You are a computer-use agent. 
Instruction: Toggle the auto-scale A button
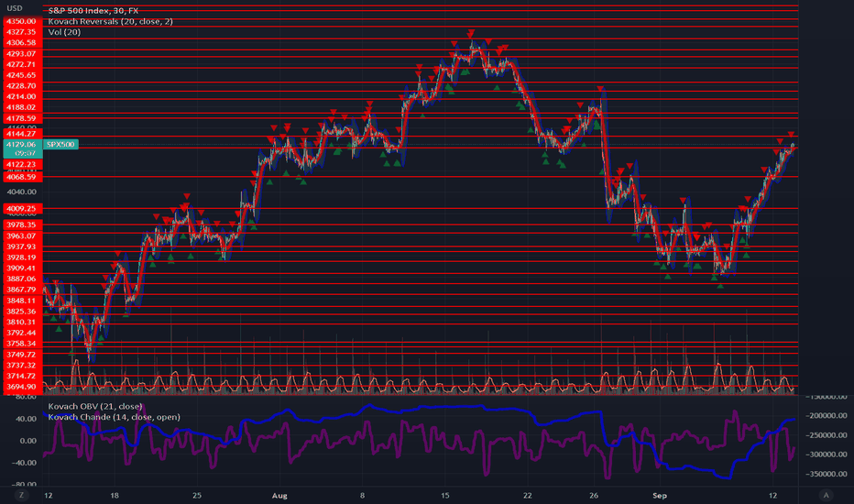click(x=827, y=495)
